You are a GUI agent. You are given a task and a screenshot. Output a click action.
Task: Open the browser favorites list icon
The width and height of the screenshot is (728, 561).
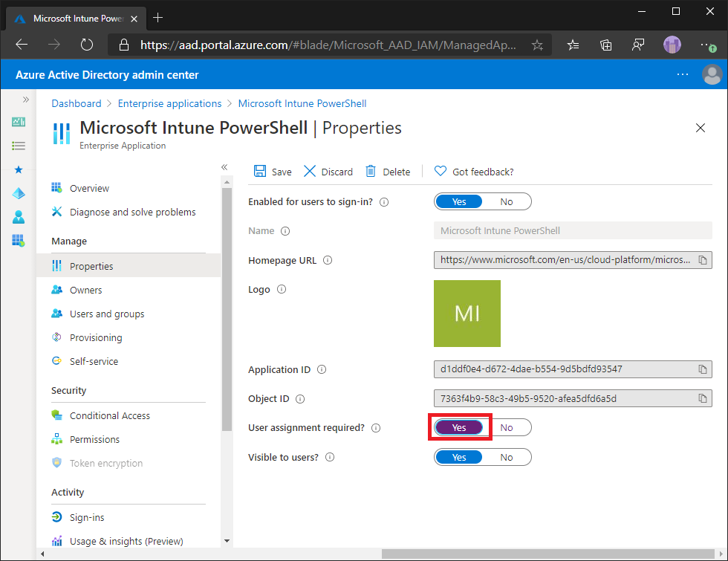point(573,45)
